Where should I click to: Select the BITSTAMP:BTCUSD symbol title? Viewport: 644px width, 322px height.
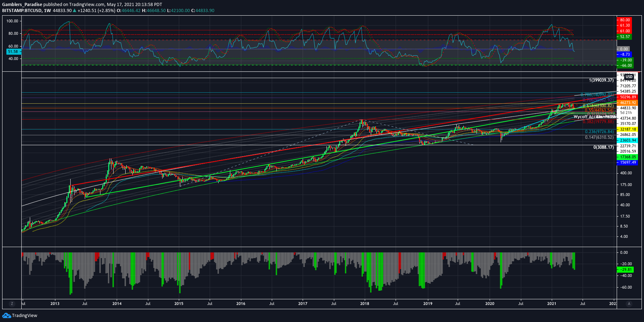tap(22, 11)
